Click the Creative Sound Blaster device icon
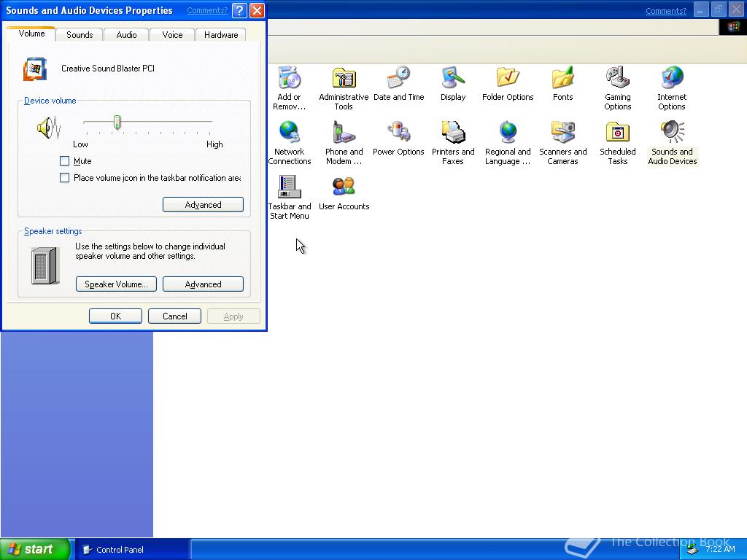The image size is (747, 560). [x=35, y=69]
